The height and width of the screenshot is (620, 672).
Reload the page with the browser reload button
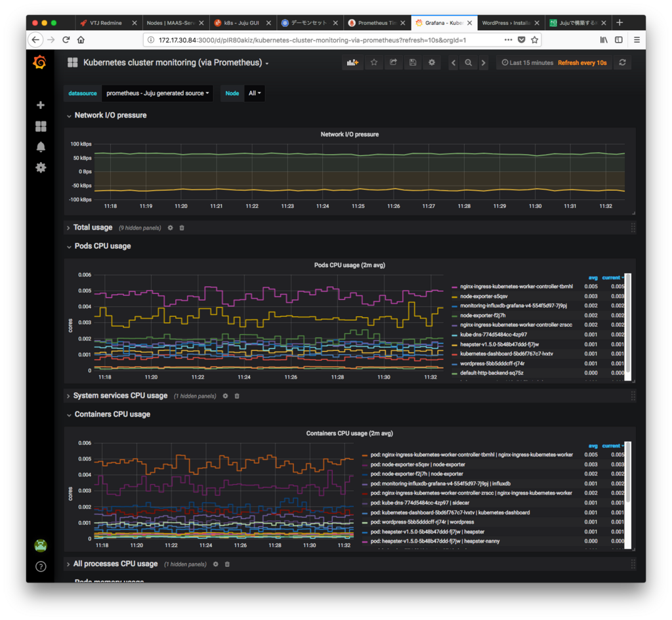tap(66, 40)
